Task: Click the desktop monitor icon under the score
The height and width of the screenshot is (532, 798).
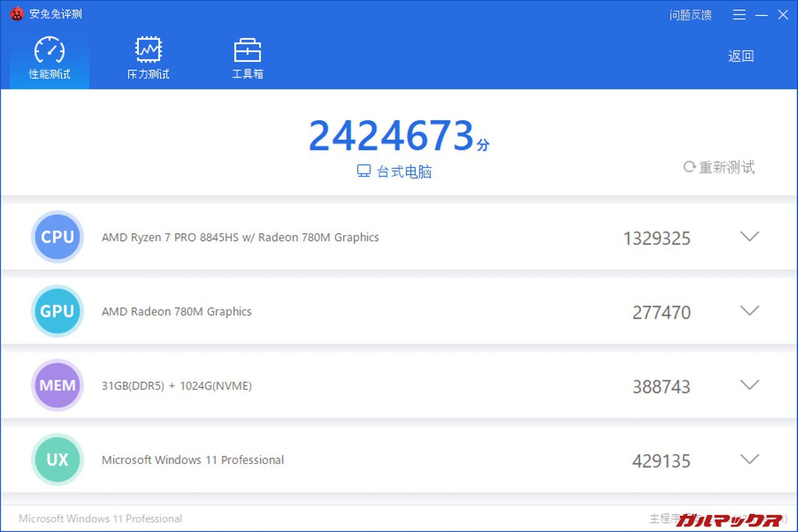Action: click(363, 171)
